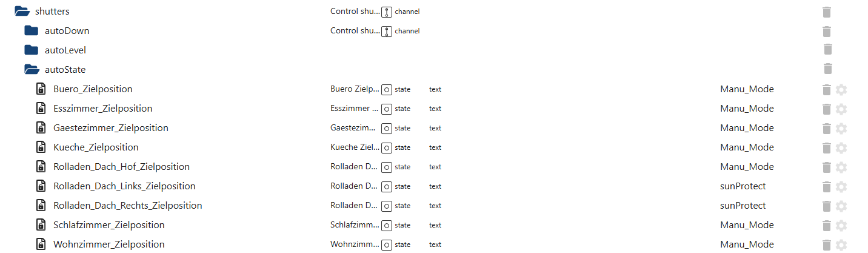This screenshot has height=253, width=868.
Task: Click the channel type icon for shutters
Action: [x=387, y=12]
